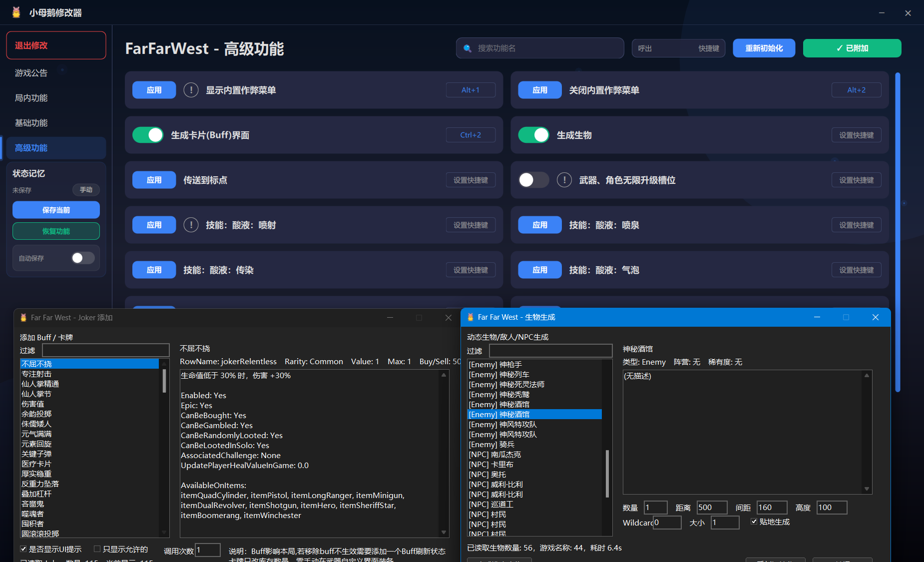Click the 重新初始化 button
Image resolution: width=924 pixels, height=562 pixels.
click(x=764, y=48)
